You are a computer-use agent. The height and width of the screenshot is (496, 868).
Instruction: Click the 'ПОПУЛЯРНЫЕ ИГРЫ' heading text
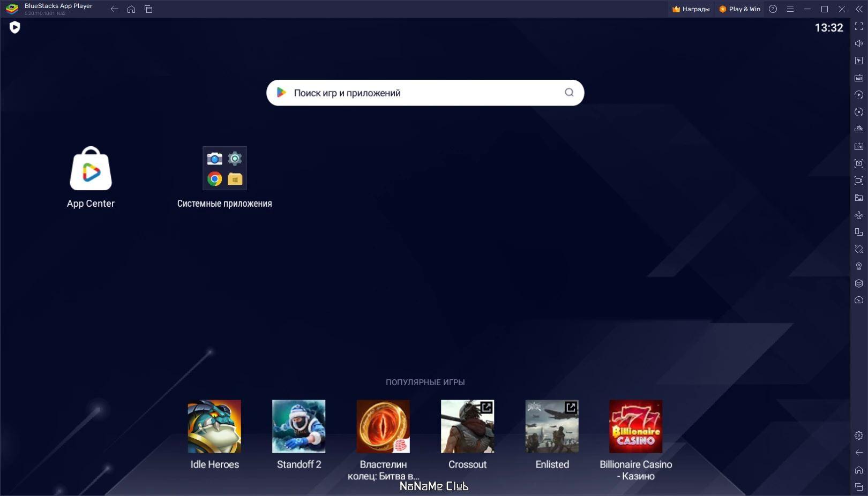coord(425,382)
